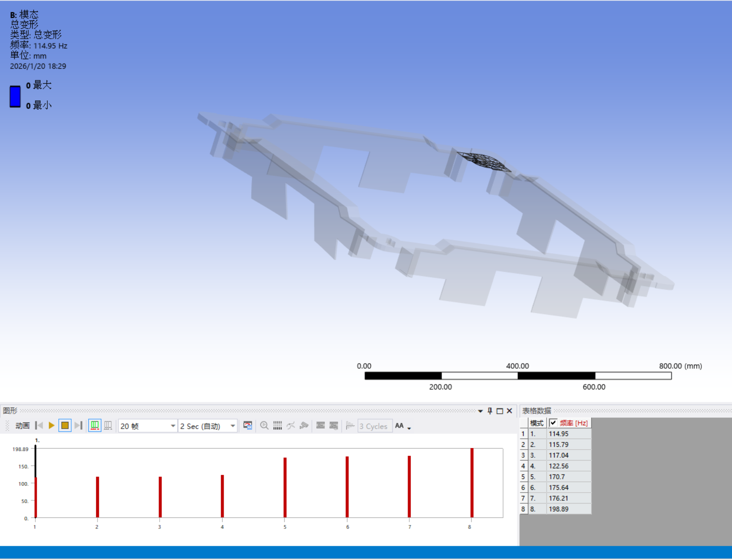Click the 0 最小 legend label

point(39,106)
